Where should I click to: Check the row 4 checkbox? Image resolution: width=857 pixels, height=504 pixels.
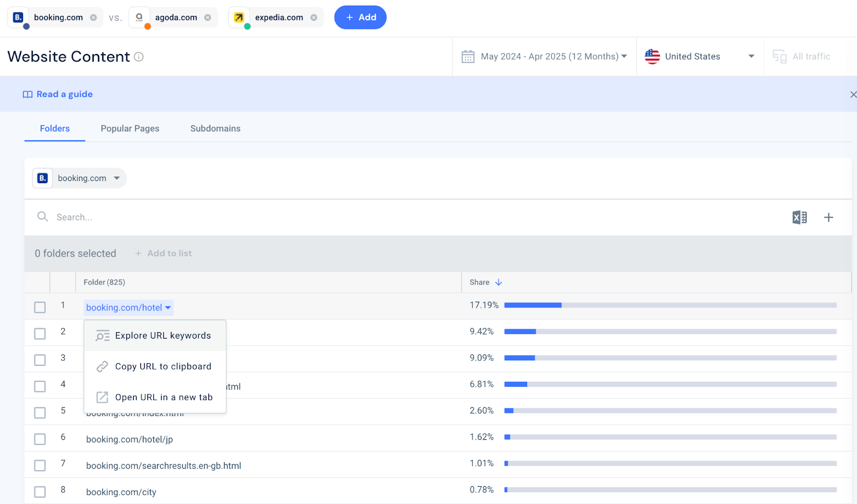[x=40, y=386]
